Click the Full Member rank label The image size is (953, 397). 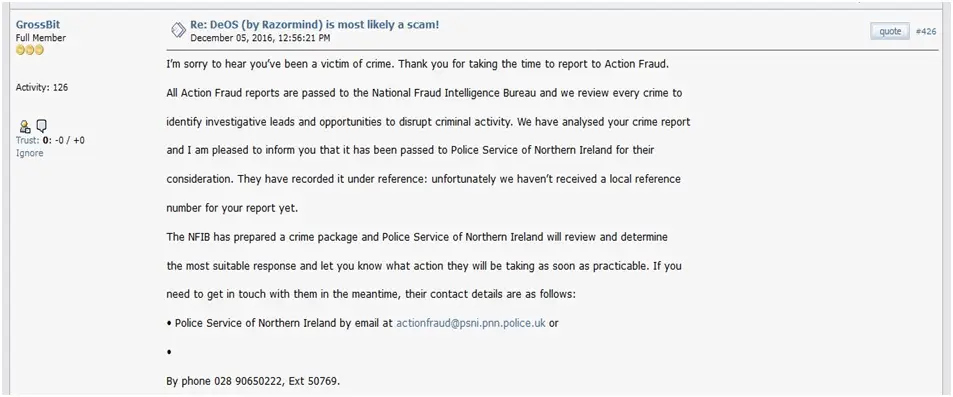click(41, 38)
